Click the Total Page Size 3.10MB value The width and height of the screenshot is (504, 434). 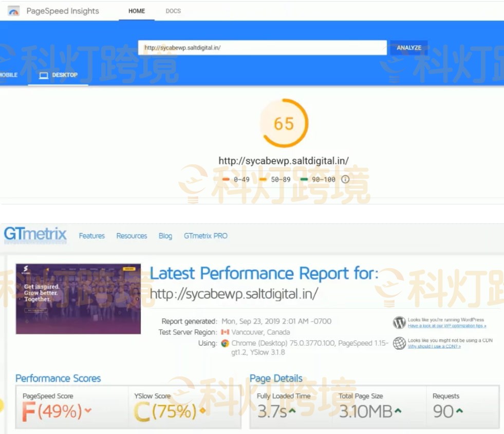(366, 411)
